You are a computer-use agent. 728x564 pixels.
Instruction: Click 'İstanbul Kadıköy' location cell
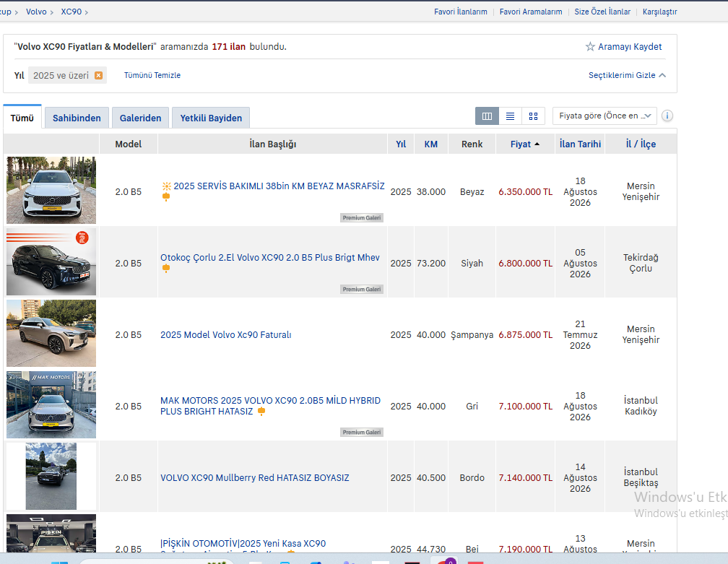pyautogui.click(x=641, y=406)
